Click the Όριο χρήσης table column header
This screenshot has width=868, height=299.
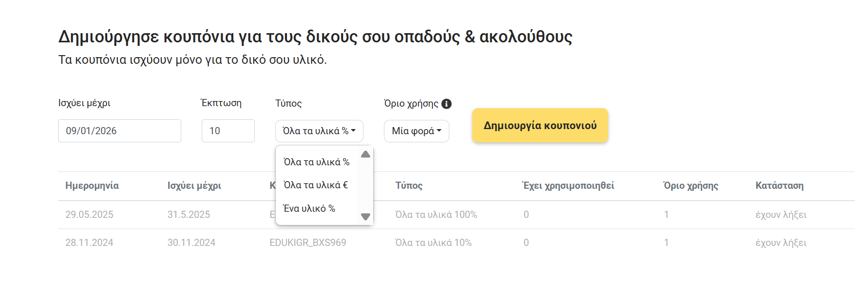pyautogui.click(x=691, y=186)
